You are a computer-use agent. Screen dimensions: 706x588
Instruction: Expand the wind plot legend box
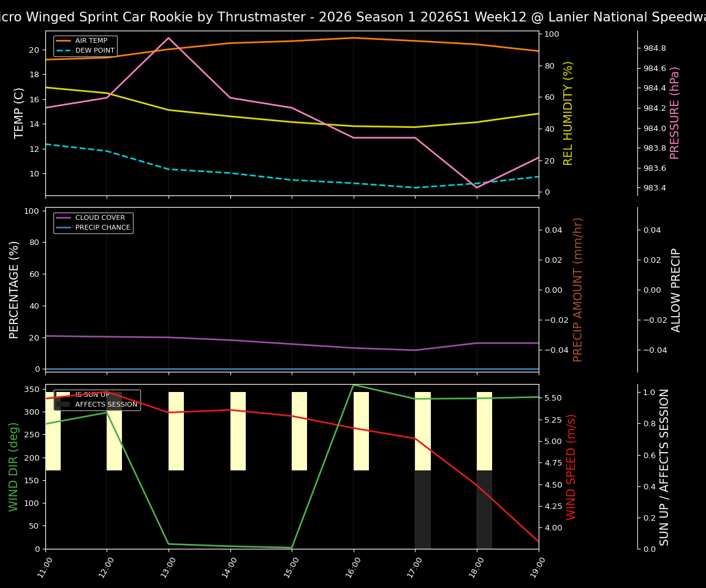pyautogui.click(x=98, y=400)
